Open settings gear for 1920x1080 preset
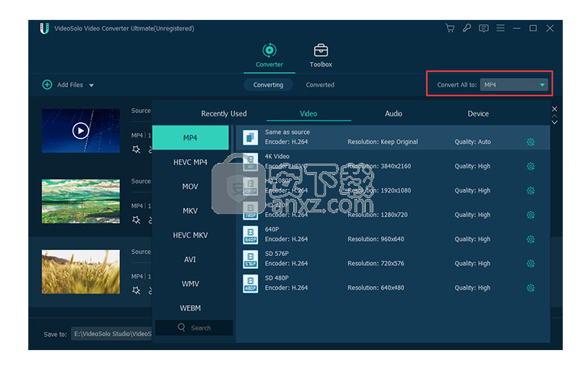Screen dimensions: 588x370 click(x=531, y=190)
